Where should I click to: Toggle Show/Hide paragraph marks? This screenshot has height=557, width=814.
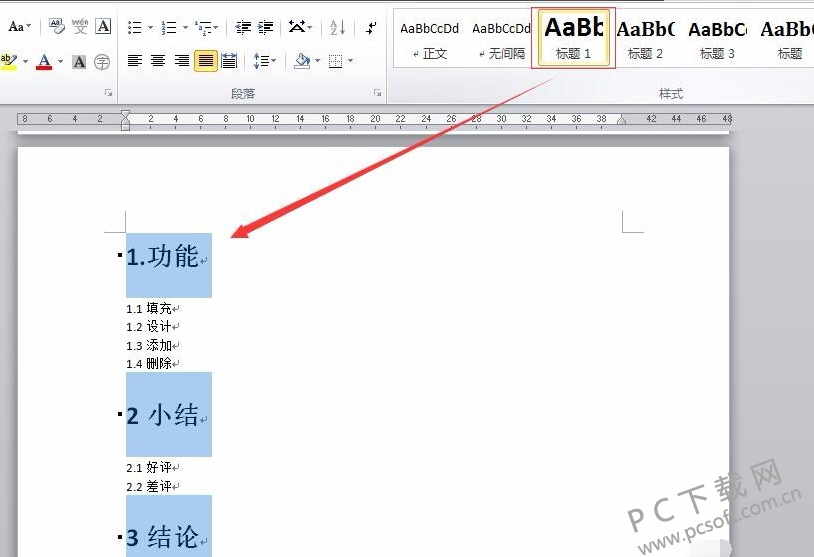point(371,27)
